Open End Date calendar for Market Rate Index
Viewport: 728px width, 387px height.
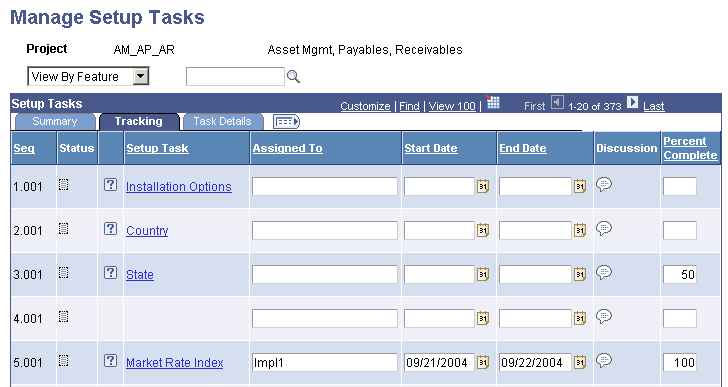579,362
